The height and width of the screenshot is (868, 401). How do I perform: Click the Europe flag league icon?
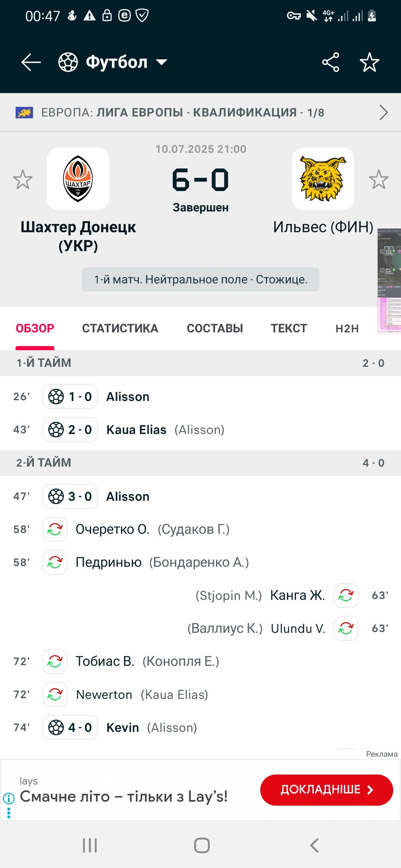tap(24, 113)
